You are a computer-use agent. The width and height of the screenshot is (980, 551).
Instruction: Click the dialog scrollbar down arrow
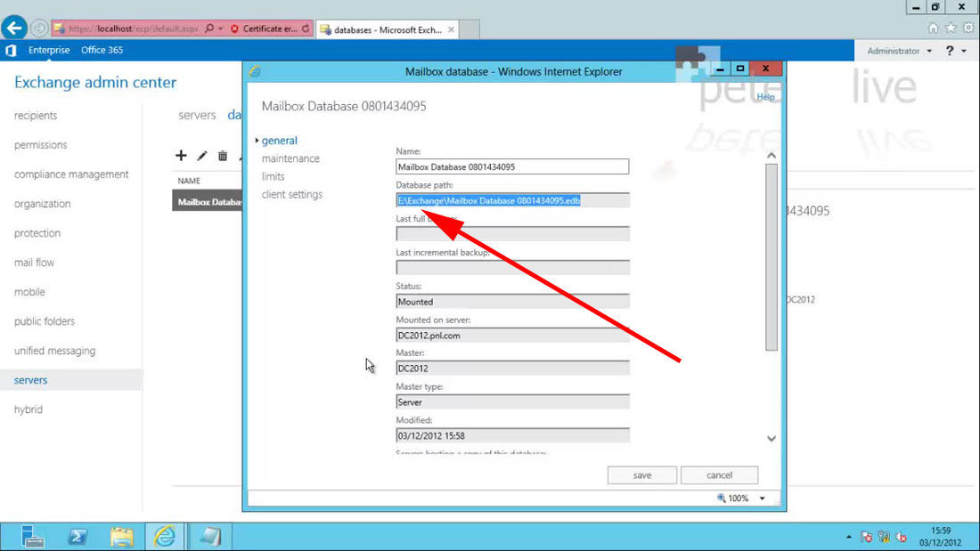772,439
